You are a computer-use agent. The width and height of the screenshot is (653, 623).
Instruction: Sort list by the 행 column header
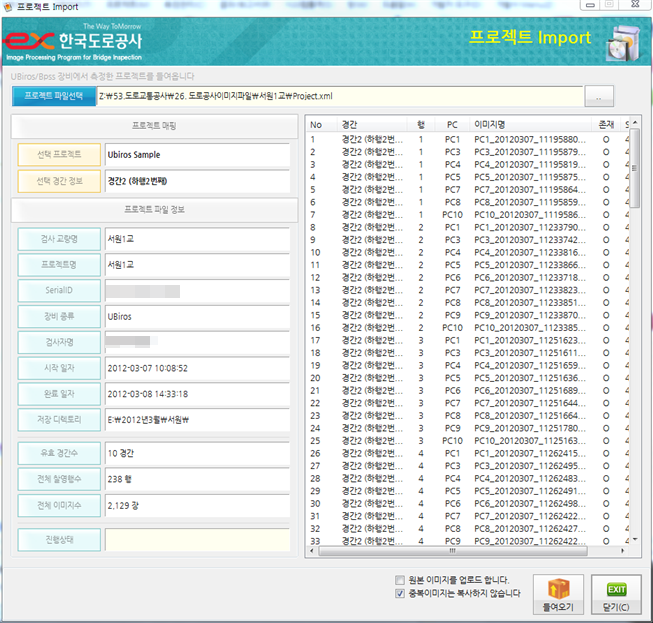coord(421,125)
